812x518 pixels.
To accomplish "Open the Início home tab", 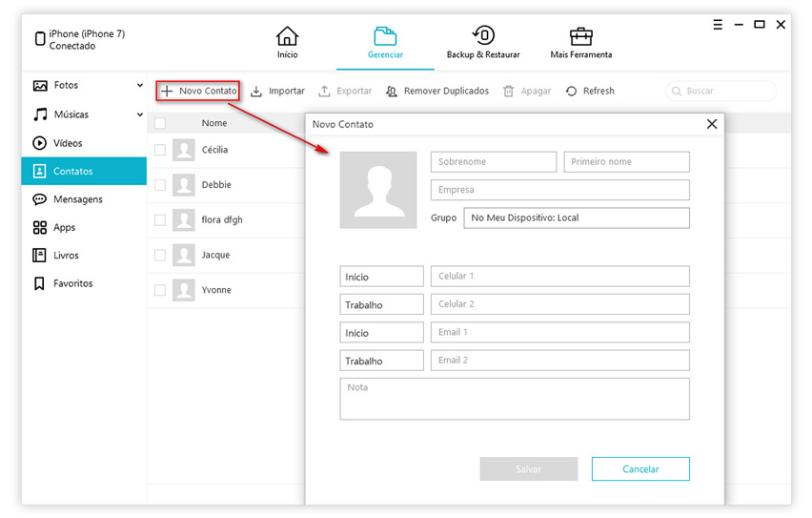I will 287,43.
